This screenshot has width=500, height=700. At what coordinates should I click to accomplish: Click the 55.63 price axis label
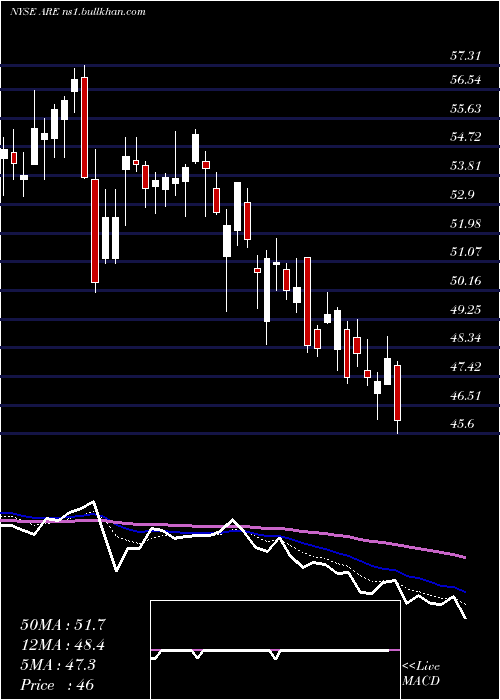(466, 109)
